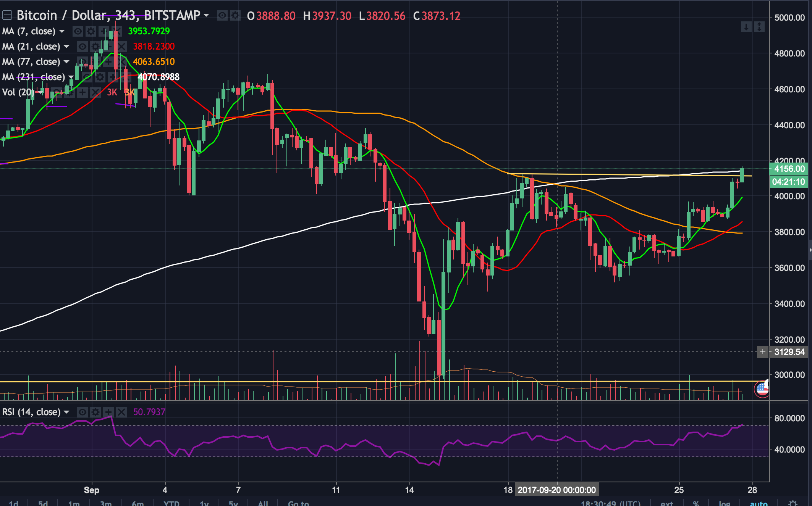
Task: Open MA (77, close) settings gear
Action: pyautogui.click(x=95, y=62)
